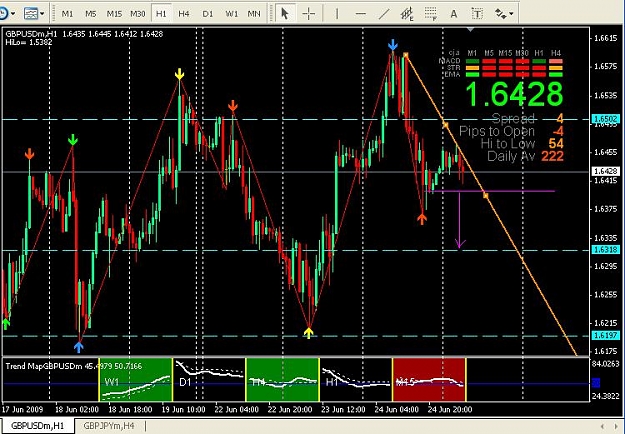Click the 1.6318 price level label
Screen dimensions: 625x434
[606, 249]
